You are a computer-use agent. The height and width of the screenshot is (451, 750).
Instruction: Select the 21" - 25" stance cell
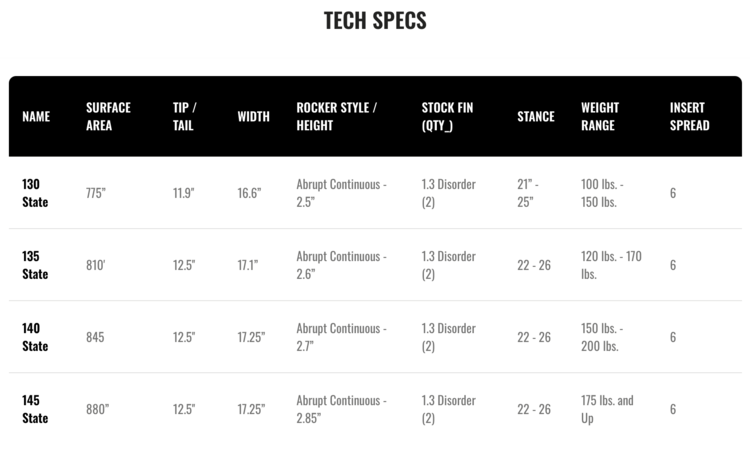coord(528,193)
